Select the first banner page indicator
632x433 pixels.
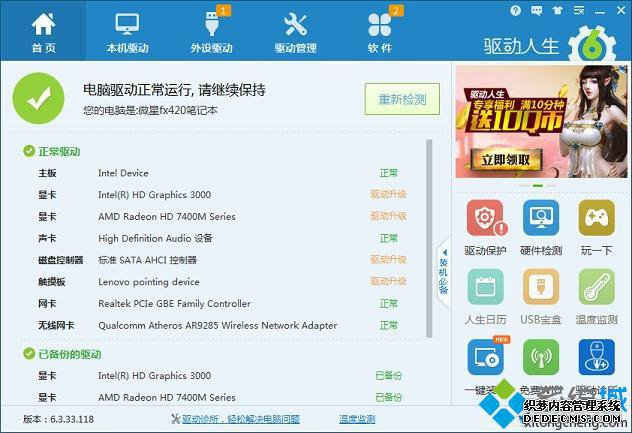pyautogui.click(x=524, y=186)
